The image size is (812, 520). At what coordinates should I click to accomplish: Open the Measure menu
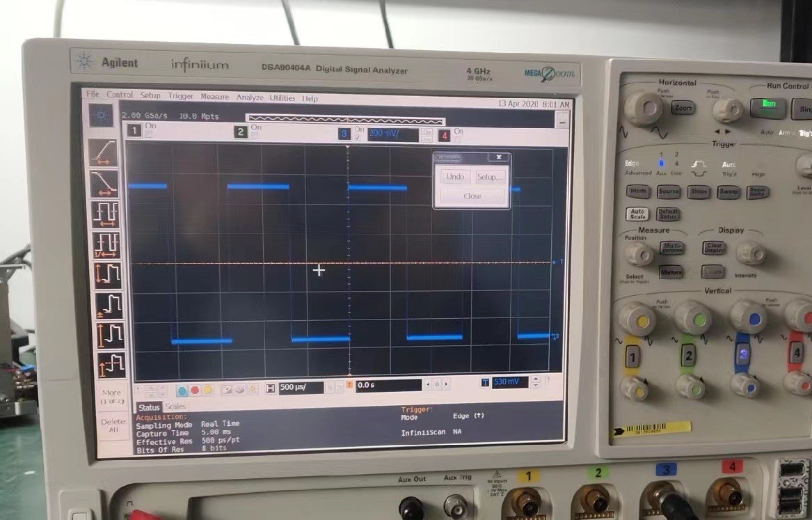tap(215, 97)
